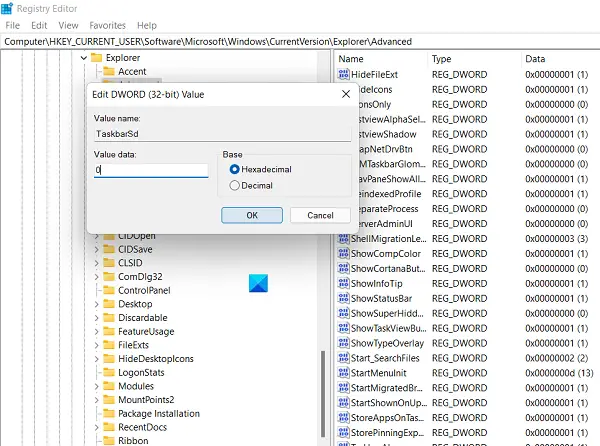Screen dimensions: 600x446
Task: Collapse the Explorer tree node
Action: tap(84, 58)
